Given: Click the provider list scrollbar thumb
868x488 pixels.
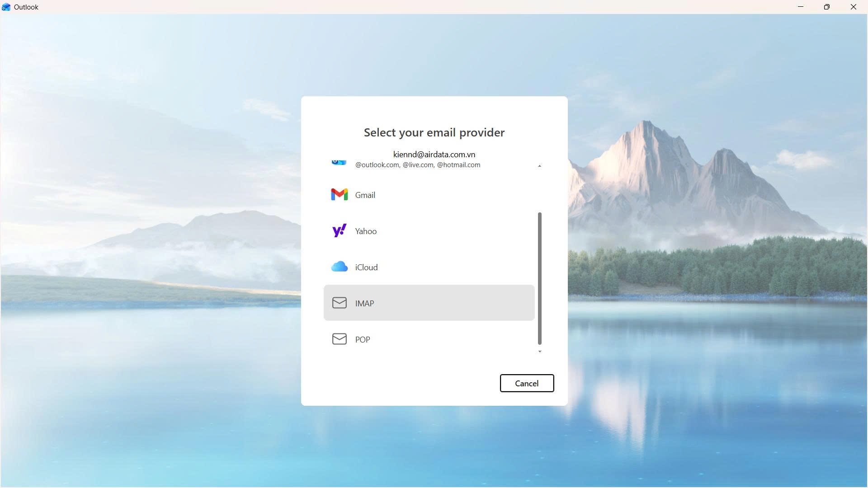Looking at the screenshot, I should point(539,278).
